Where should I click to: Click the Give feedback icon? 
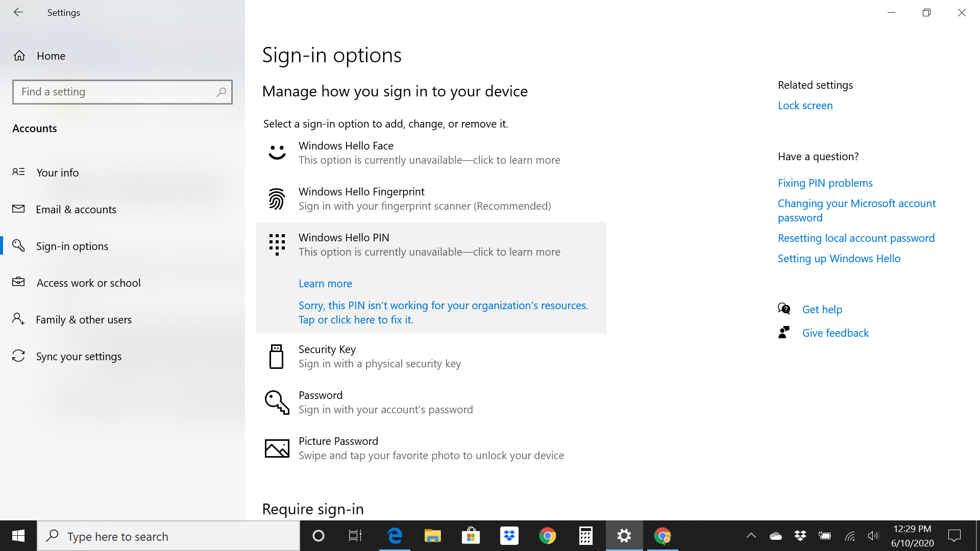tap(785, 332)
